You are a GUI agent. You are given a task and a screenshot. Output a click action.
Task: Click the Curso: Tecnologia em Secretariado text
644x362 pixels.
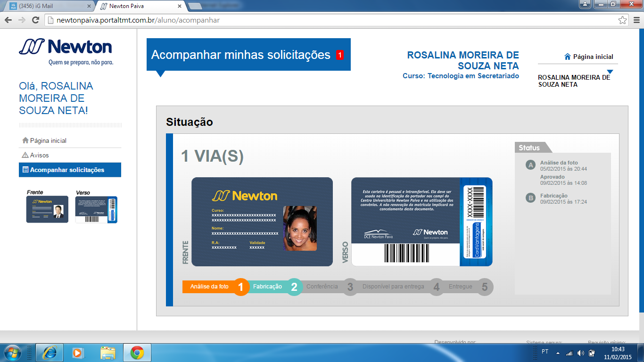461,76
